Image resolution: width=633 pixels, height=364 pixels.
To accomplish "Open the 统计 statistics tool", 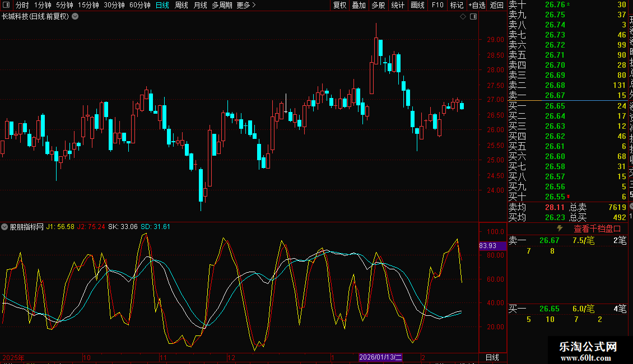I will [x=398, y=5].
